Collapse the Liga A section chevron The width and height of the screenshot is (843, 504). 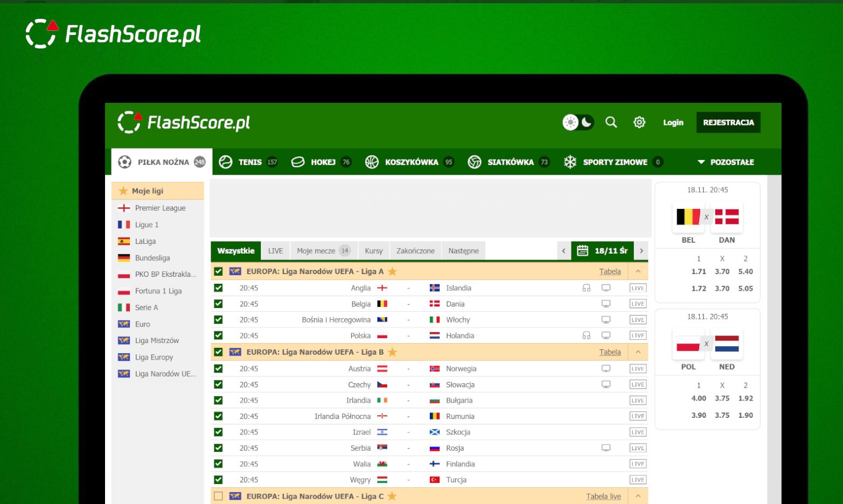click(638, 271)
